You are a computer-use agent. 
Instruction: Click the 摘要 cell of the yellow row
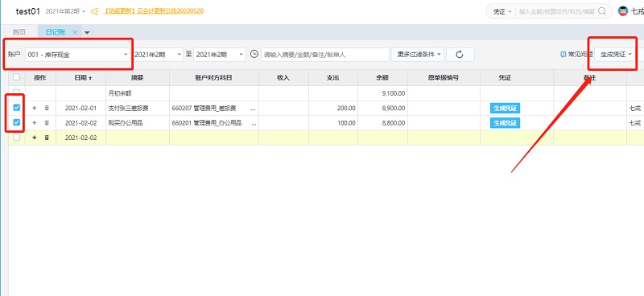(x=138, y=138)
